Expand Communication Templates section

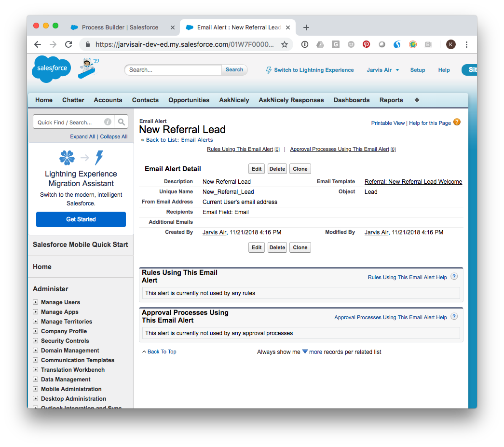[x=35, y=360]
